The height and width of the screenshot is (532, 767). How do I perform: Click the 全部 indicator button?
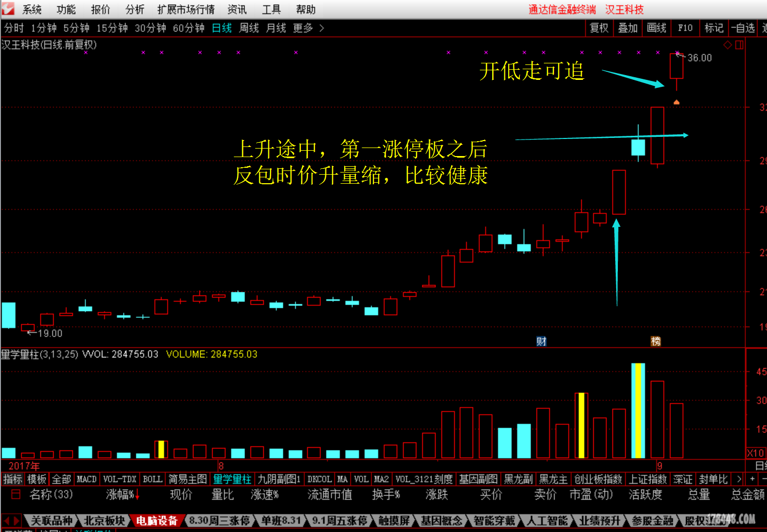(x=61, y=479)
